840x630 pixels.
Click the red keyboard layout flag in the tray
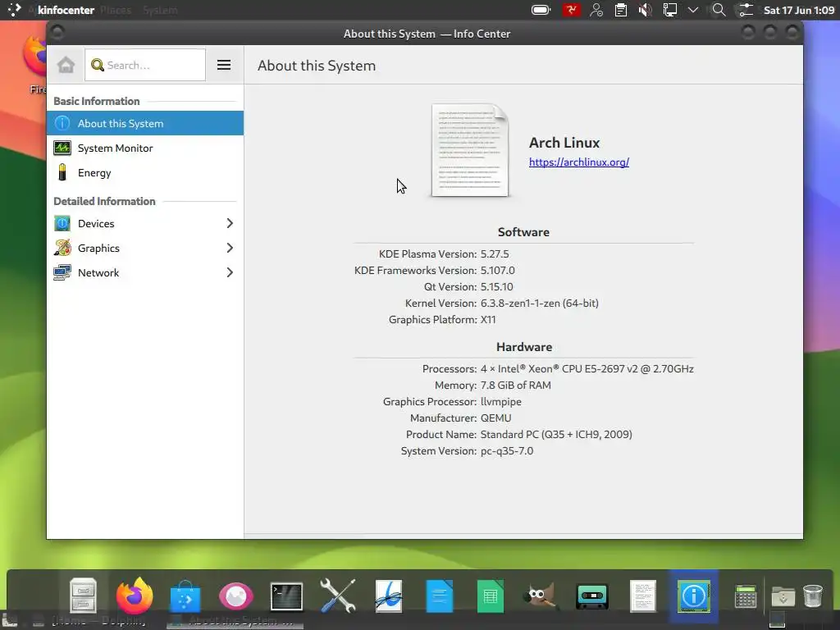[571, 10]
